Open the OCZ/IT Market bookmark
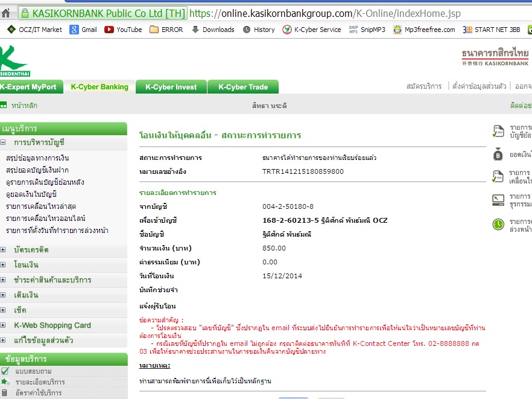 click(x=34, y=30)
